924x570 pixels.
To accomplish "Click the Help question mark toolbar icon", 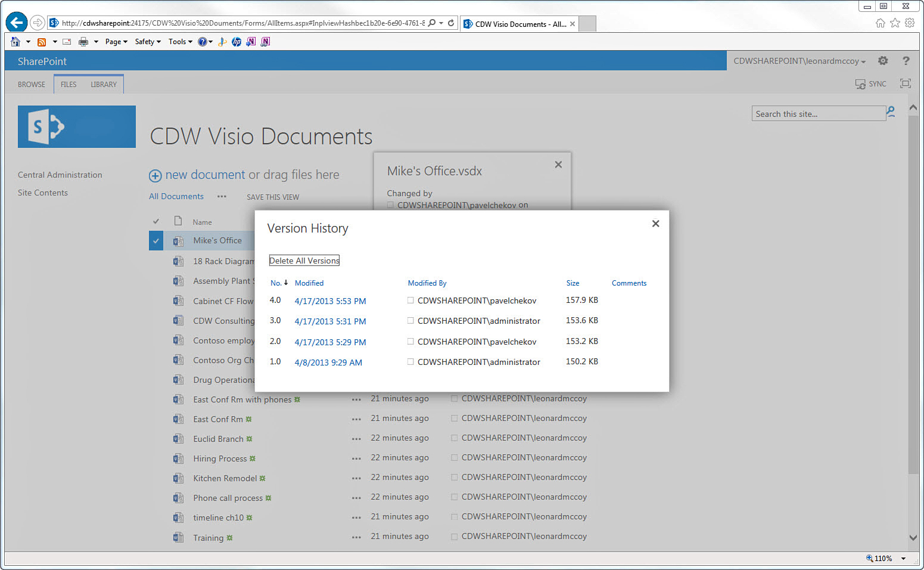I will coord(203,42).
